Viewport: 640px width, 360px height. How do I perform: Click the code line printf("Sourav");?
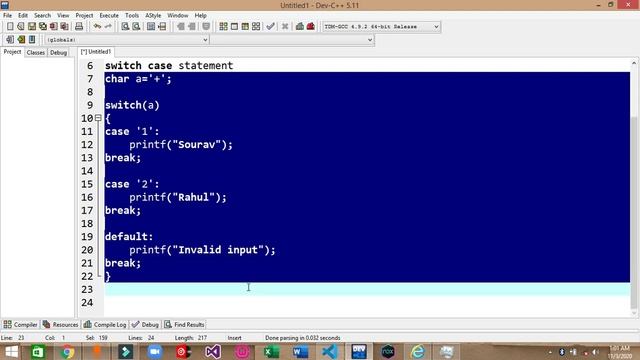(x=181, y=144)
